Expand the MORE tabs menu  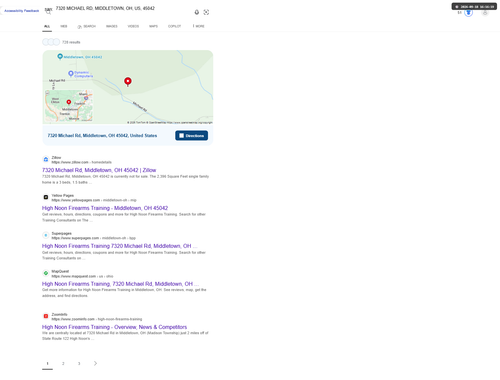tap(199, 26)
